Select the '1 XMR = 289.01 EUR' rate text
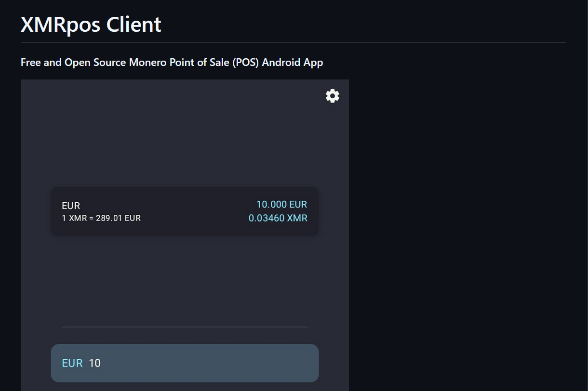This screenshot has height=391, width=588. 101,218
